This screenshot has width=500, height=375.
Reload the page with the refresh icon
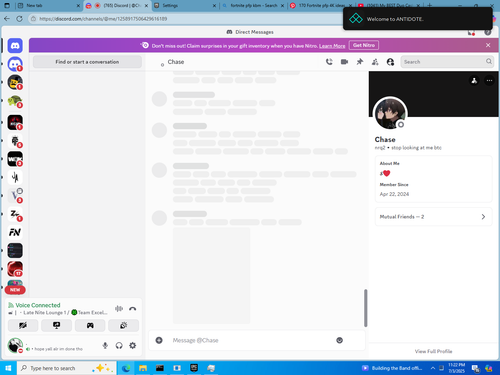[19, 19]
